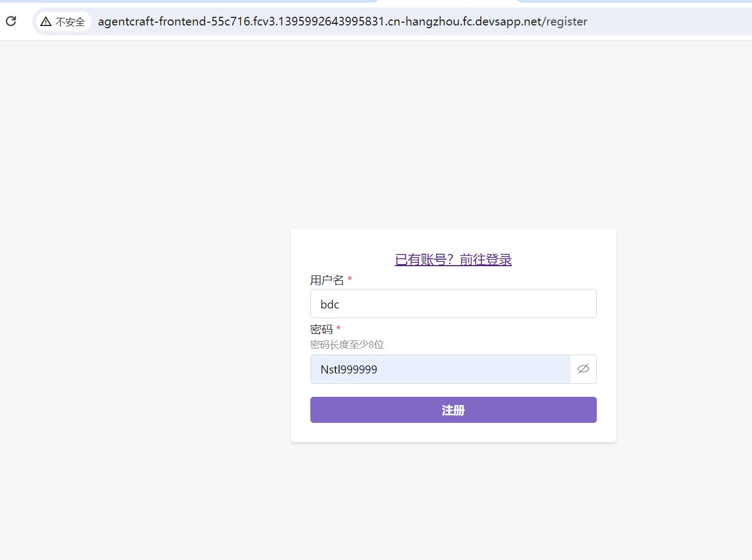Click the 用户名 field label
Image resolution: width=752 pixels, height=560 pixels.
327,280
